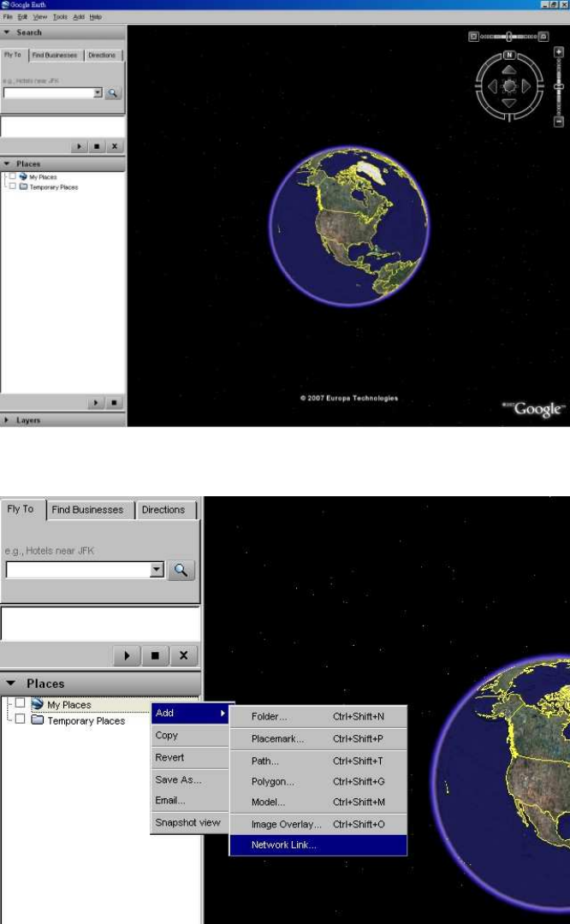Collapse the Places panel in the full window
This screenshot has height=924, width=570.
tap(7, 163)
